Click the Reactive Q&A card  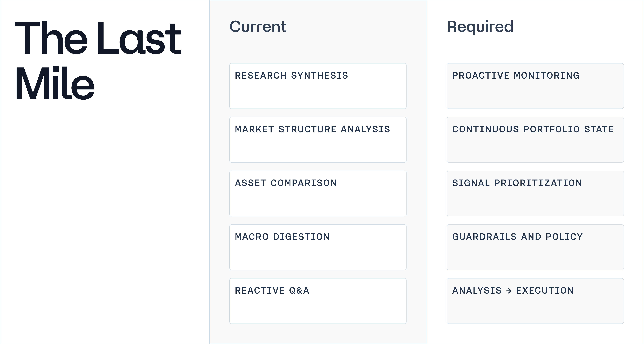coord(318,301)
